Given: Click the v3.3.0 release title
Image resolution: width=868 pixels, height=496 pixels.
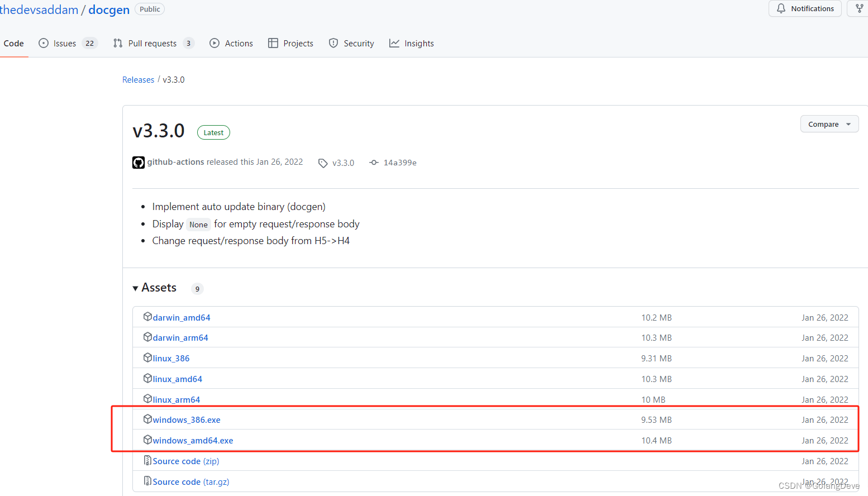Looking at the screenshot, I should click(x=159, y=131).
